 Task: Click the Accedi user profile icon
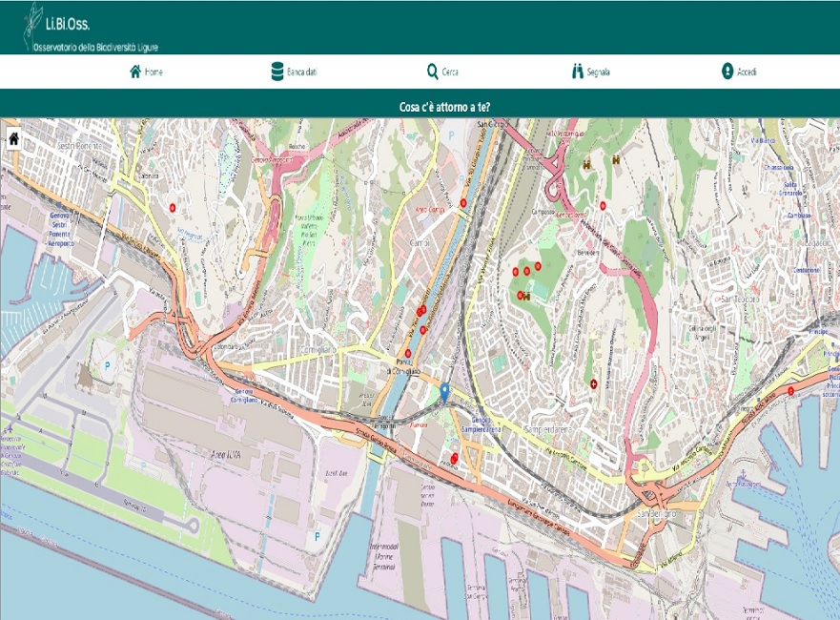click(x=727, y=72)
